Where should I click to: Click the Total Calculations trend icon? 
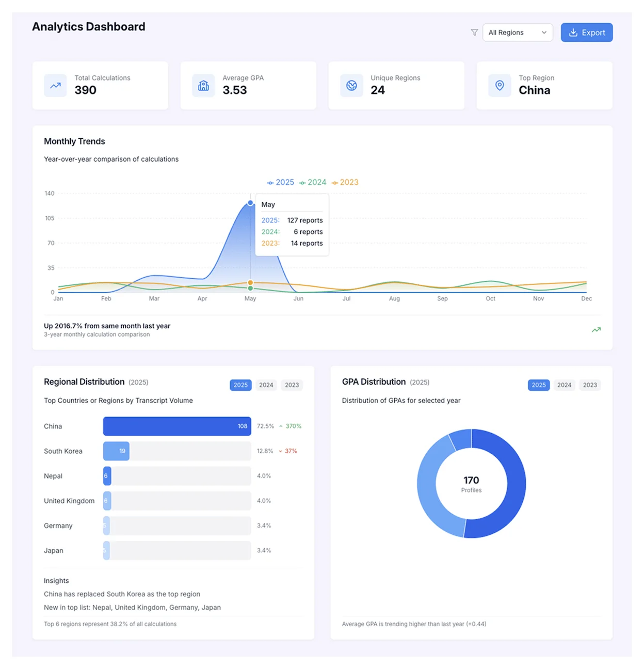[x=55, y=86]
